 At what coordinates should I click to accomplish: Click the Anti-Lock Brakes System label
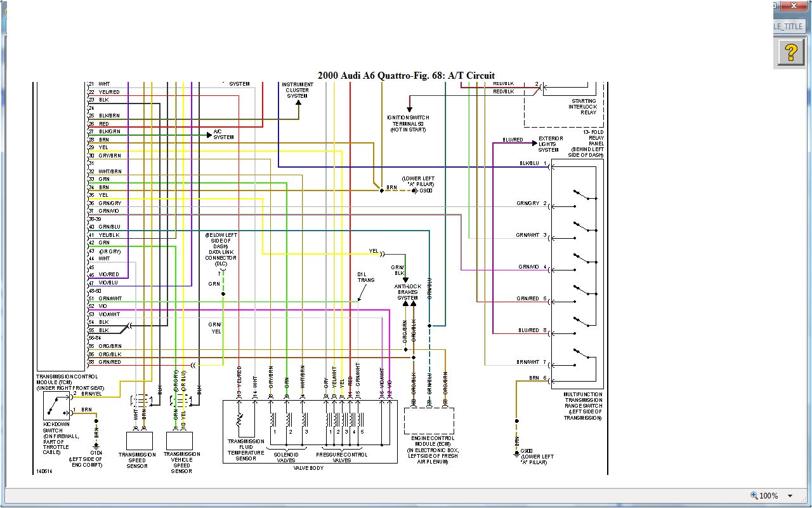(407, 292)
